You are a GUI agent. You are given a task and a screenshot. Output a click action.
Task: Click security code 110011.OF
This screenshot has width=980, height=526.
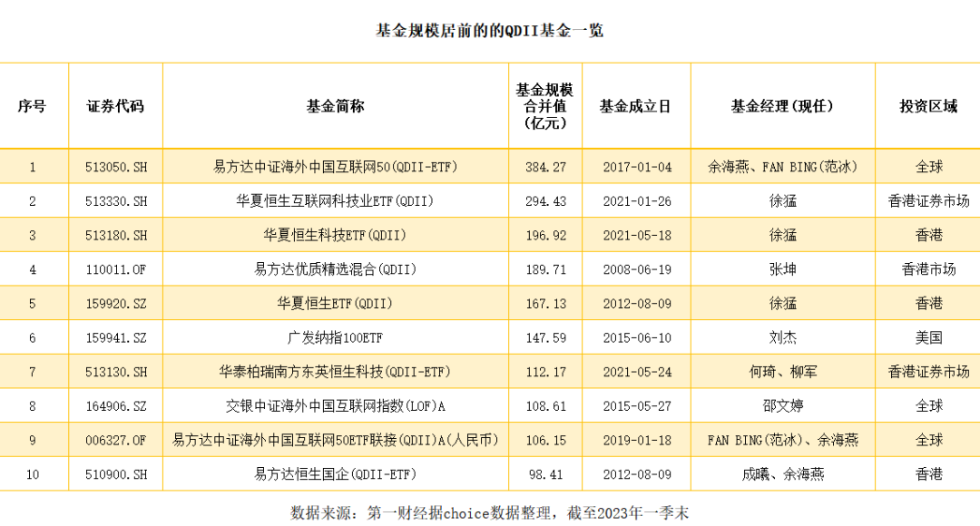point(116,269)
